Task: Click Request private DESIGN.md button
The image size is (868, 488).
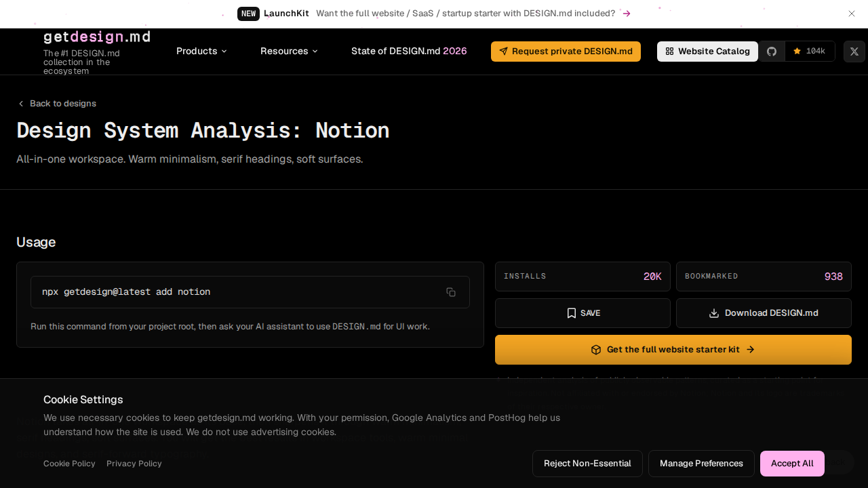Action: tap(566, 52)
